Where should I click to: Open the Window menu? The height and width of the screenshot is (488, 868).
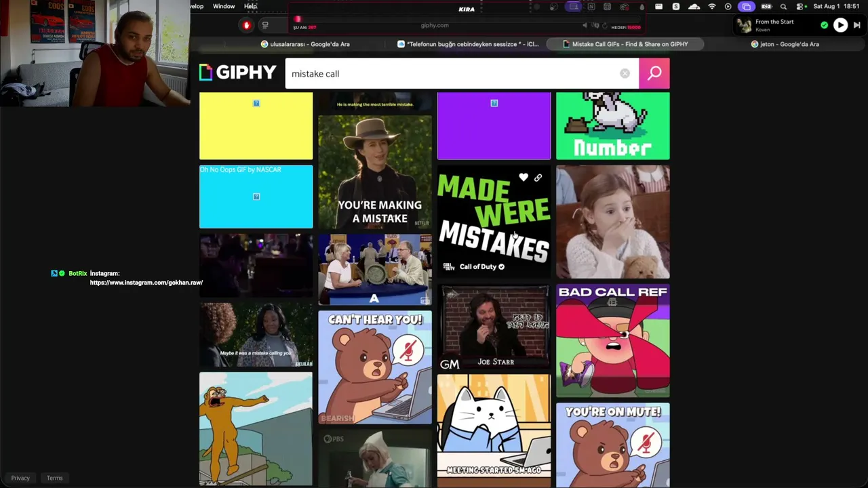224,6
